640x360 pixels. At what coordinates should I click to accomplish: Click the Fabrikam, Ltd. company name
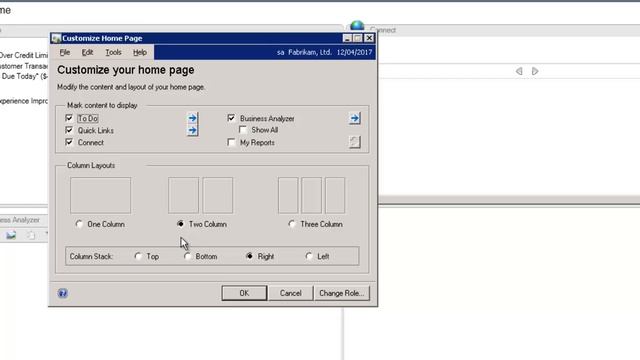click(x=310, y=52)
